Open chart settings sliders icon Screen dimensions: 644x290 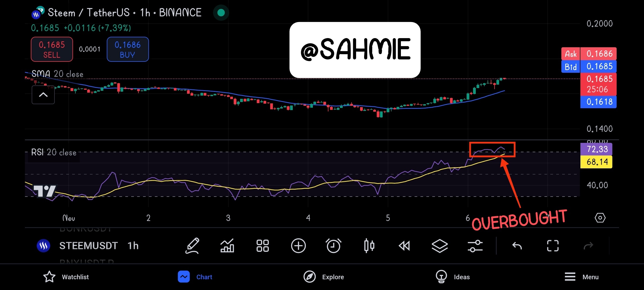[x=475, y=246]
